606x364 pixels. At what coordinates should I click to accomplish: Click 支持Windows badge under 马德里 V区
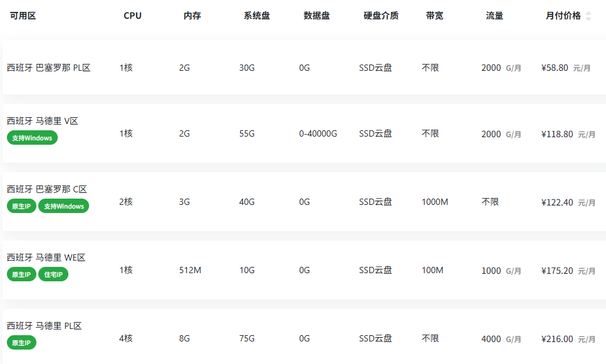click(x=32, y=138)
